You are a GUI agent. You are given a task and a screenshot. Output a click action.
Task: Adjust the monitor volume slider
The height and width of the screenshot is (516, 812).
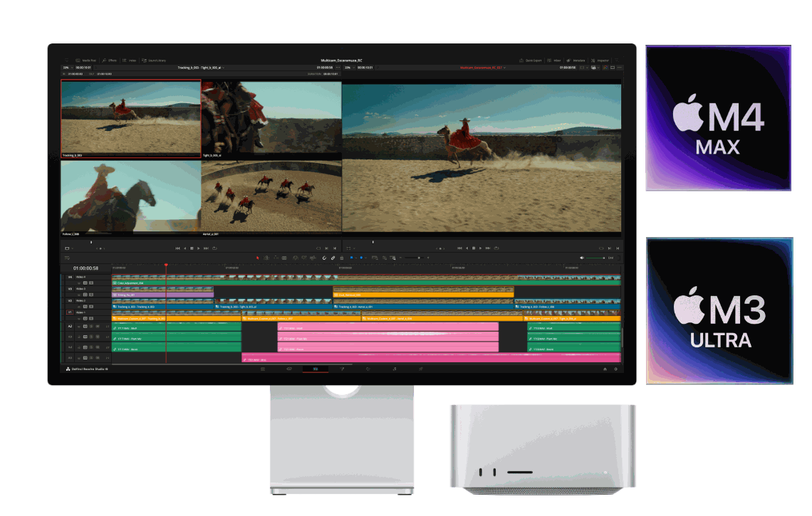tap(596, 258)
